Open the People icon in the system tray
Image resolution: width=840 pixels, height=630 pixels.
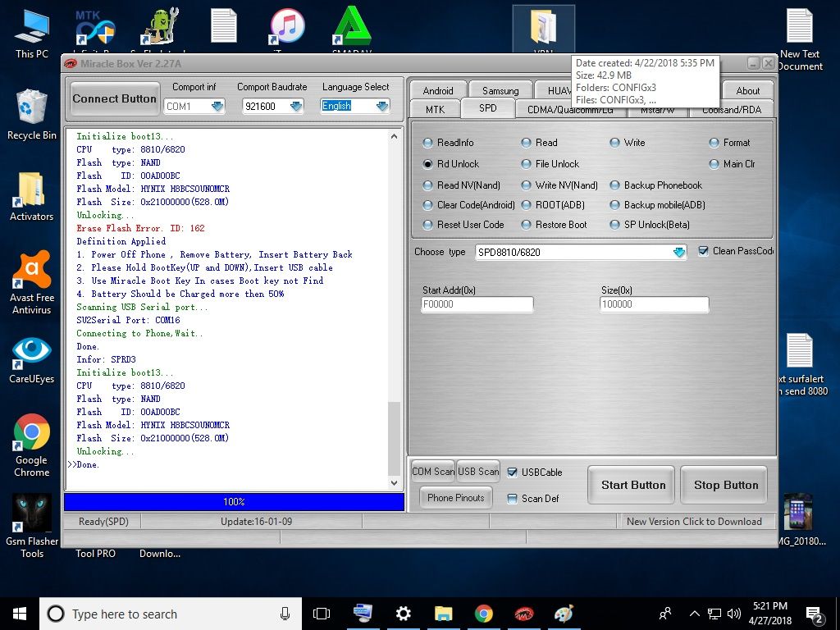tap(665, 614)
